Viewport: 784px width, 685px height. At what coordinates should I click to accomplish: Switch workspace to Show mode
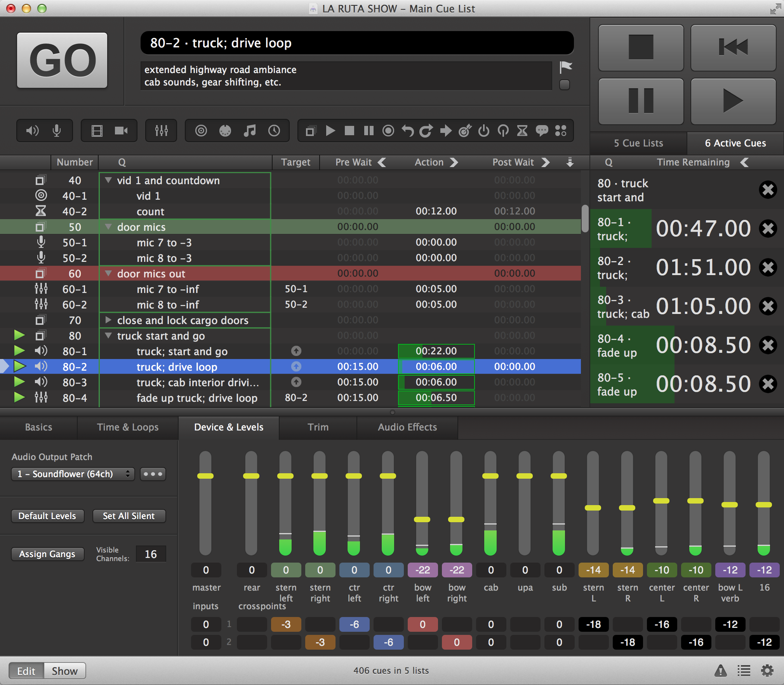(x=64, y=670)
